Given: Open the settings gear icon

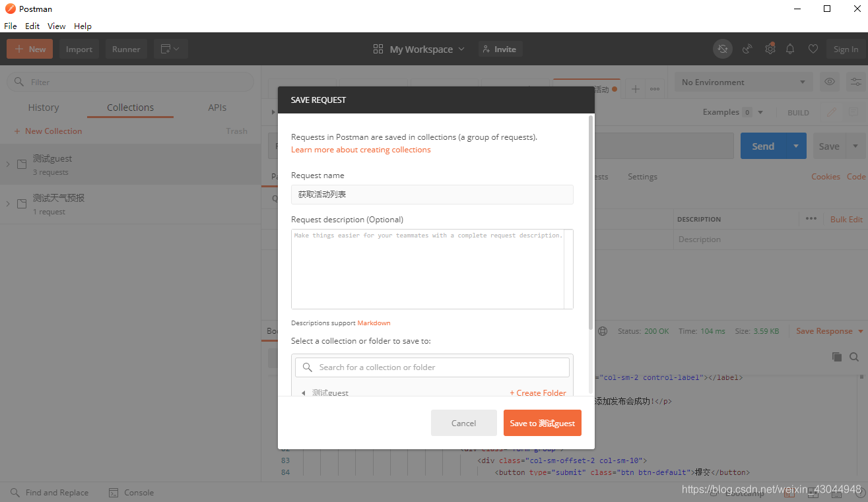Looking at the screenshot, I should (x=770, y=49).
